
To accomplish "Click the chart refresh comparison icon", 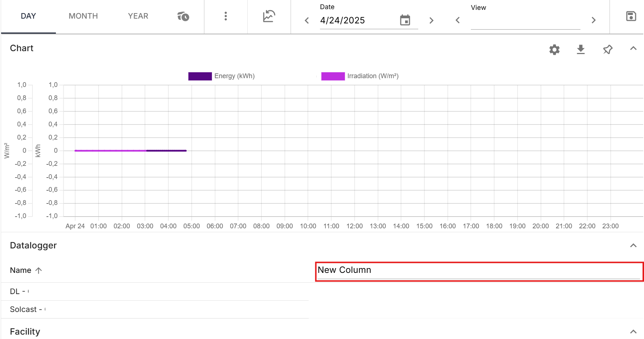I will tap(269, 16).
